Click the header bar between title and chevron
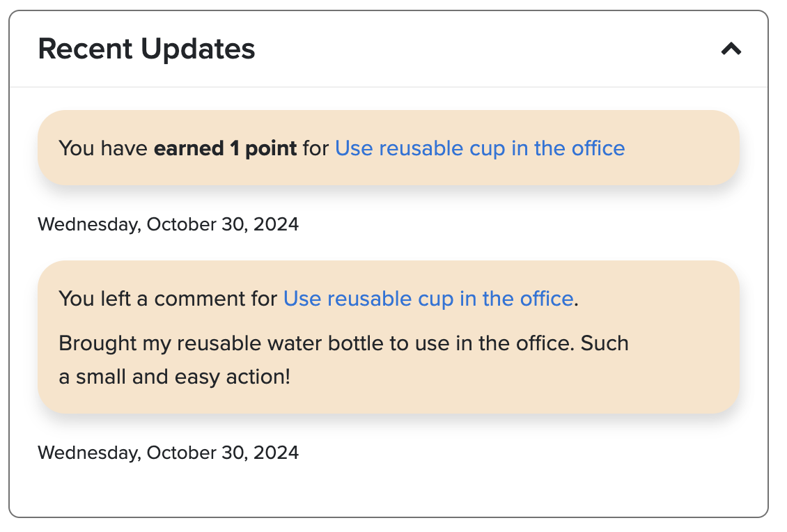The height and width of the screenshot is (532, 787). click(x=488, y=49)
